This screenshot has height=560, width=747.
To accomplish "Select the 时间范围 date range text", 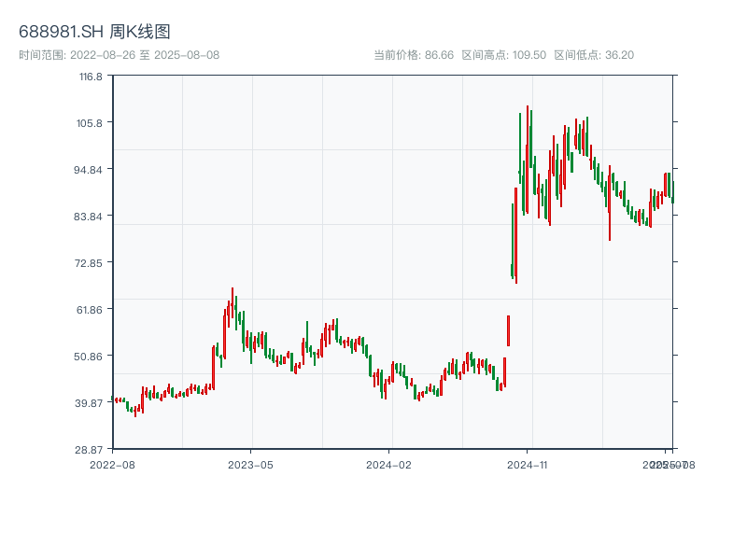I will (x=119, y=55).
